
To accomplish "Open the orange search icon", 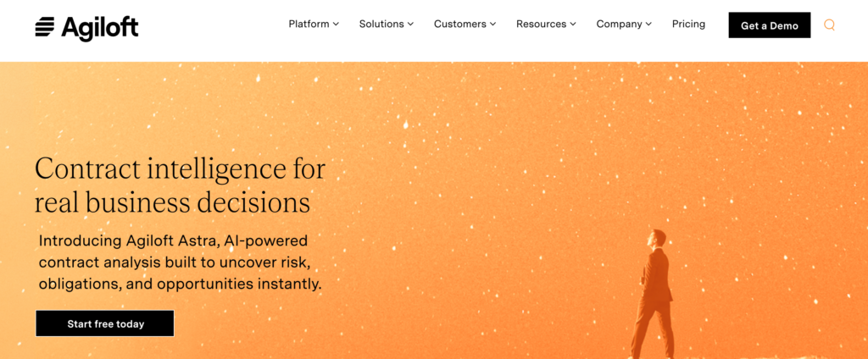I will click(x=829, y=25).
